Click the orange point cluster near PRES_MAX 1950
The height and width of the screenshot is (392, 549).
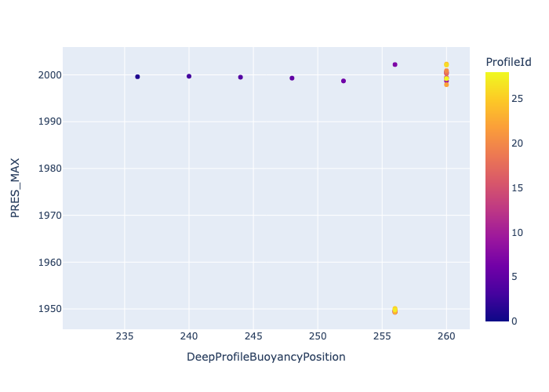click(x=394, y=310)
